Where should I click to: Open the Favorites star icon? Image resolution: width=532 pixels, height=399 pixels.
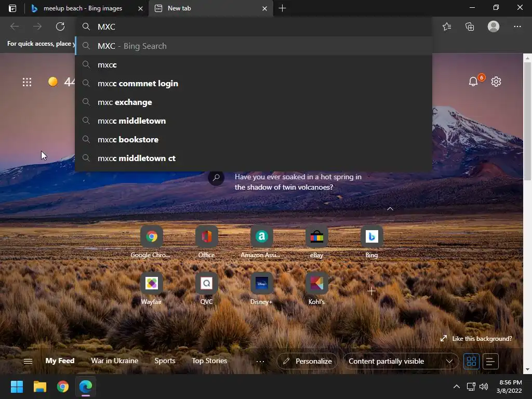446,26
